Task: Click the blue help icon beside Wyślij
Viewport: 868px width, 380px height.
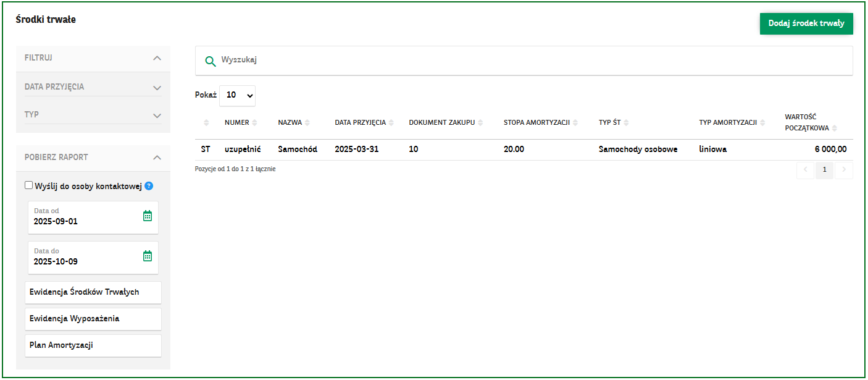Action: 149,186
